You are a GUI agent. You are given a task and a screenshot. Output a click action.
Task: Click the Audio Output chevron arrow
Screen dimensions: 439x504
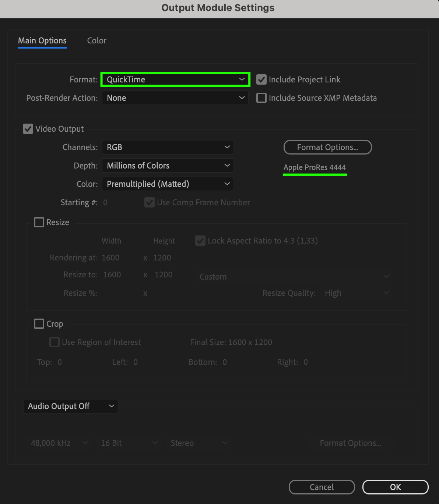pos(111,406)
